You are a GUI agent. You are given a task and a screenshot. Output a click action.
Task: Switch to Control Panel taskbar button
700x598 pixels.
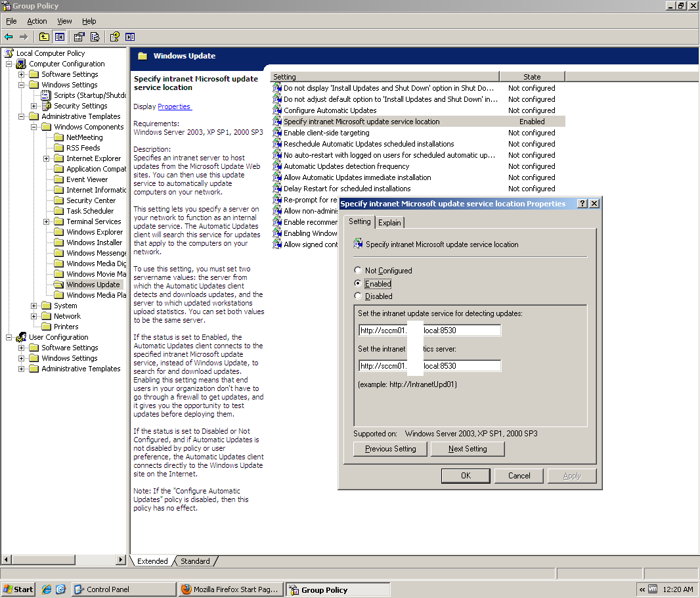(123, 589)
